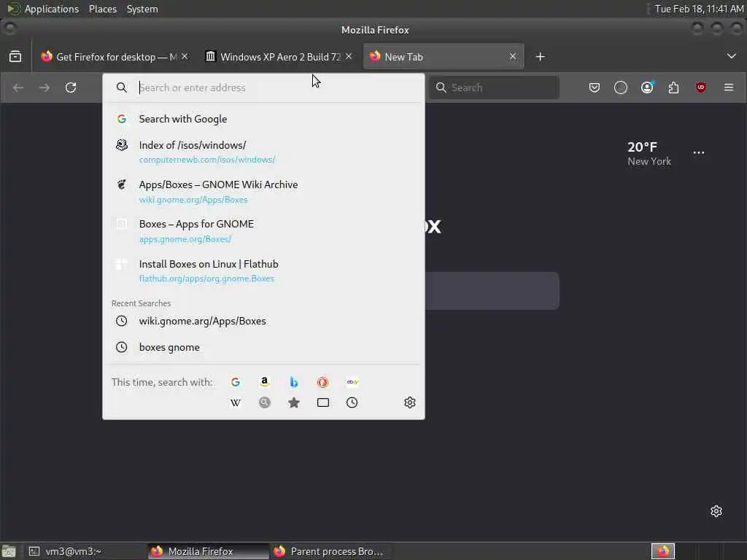
Task: Switch to Parent process Bro... taskbar window
Action: pos(330,551)
